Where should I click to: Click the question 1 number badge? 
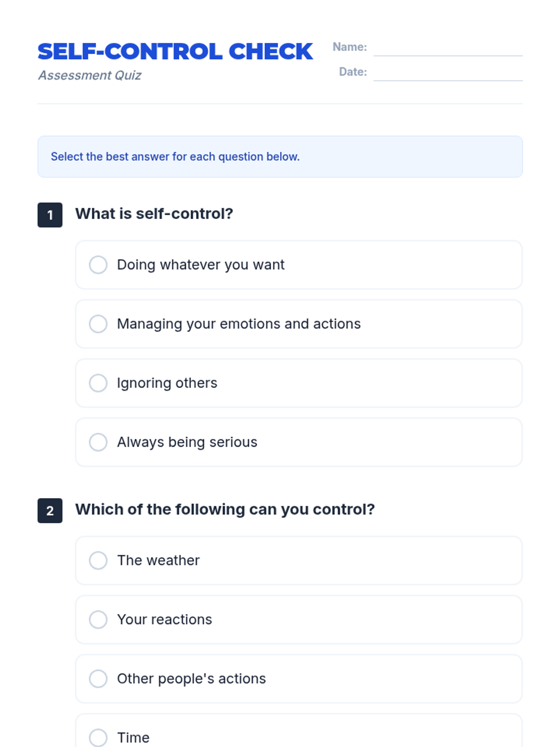pos(50,215)
